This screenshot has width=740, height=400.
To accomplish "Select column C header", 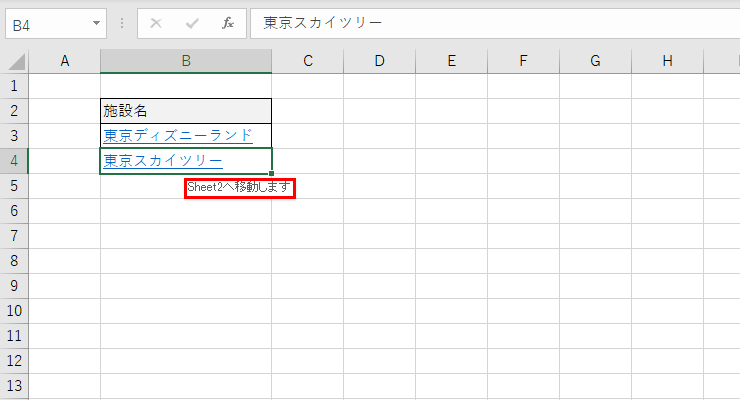I will click(x=308, y=61).
